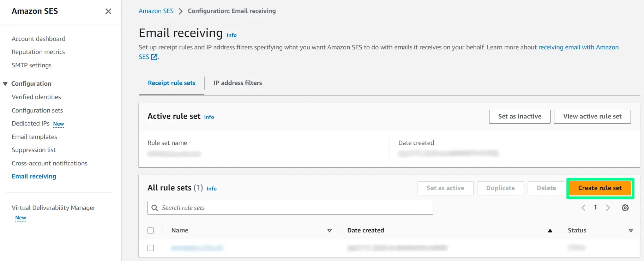Check the first rule set row
This screenshot has height=261, width=644.
tap(151, 248)
